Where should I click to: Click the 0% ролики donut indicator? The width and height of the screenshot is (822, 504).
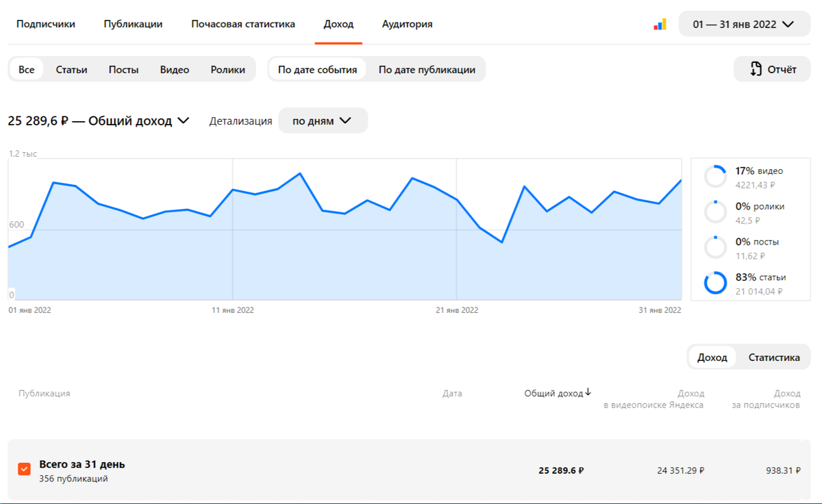tap(715, 212)
